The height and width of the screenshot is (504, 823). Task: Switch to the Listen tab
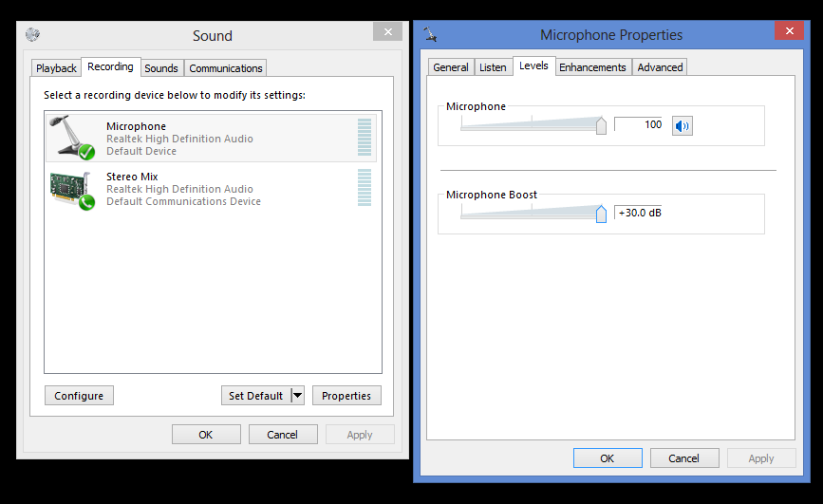click(493, 67)
